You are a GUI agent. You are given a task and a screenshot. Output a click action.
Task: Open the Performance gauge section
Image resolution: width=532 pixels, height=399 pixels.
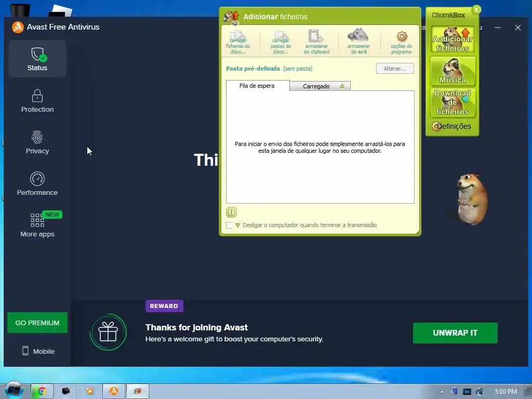37,183
